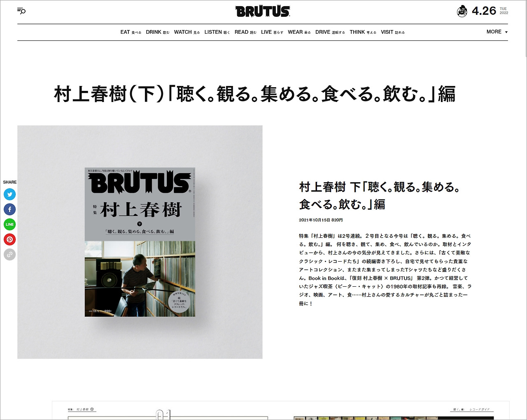Open the menu search icon
This screenshot has width=527, height=420.
point(21,11)
